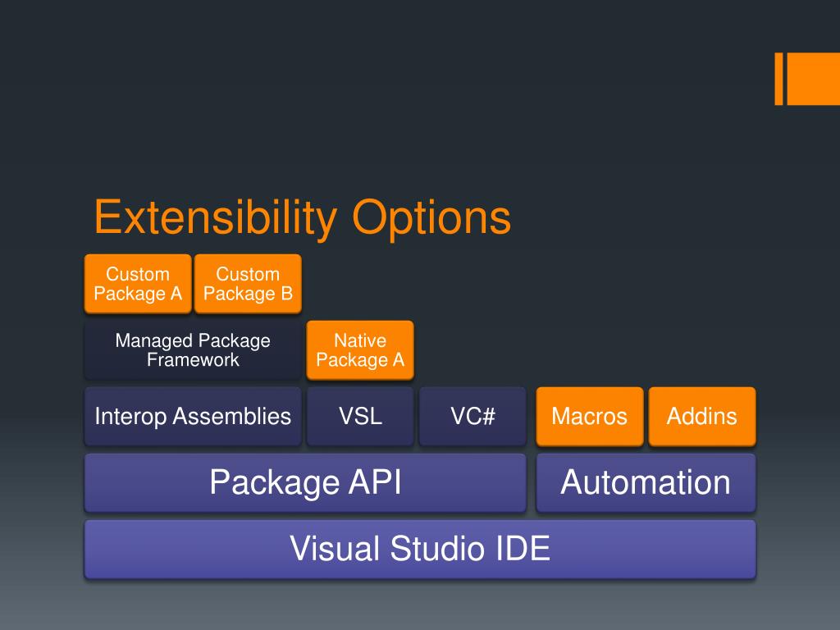Select the VC# block

(x=472, y=416)
